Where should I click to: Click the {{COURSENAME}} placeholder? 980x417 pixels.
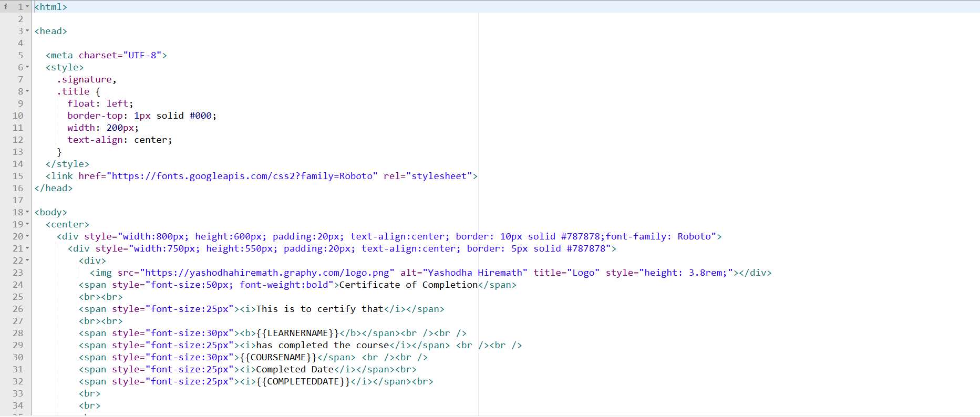278,357
